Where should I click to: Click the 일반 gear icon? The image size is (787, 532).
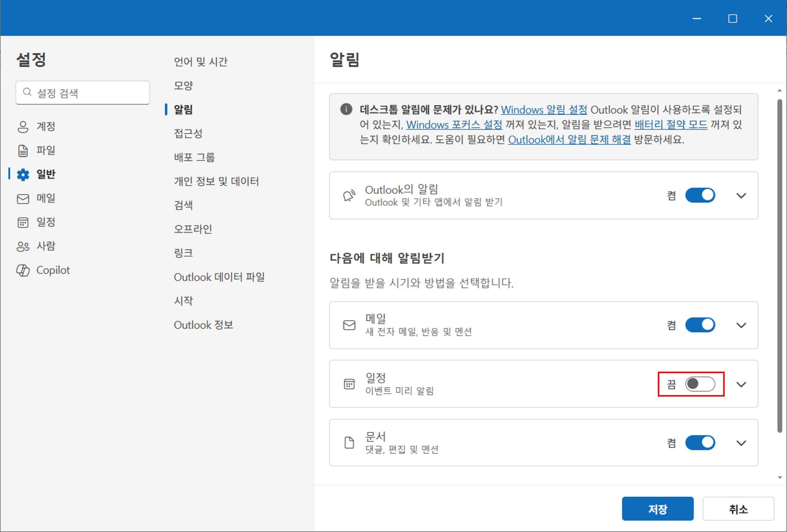point(23,175)
